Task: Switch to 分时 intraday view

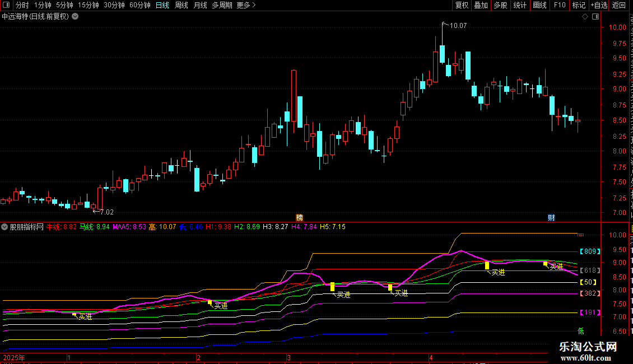Action: click(22, 5)
